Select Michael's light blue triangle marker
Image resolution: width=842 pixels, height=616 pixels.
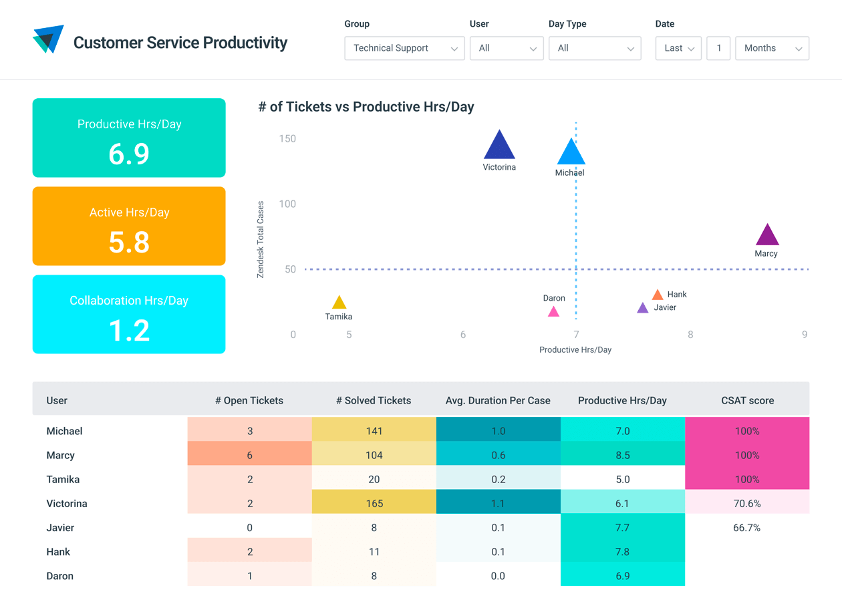[x=571, y=153]
